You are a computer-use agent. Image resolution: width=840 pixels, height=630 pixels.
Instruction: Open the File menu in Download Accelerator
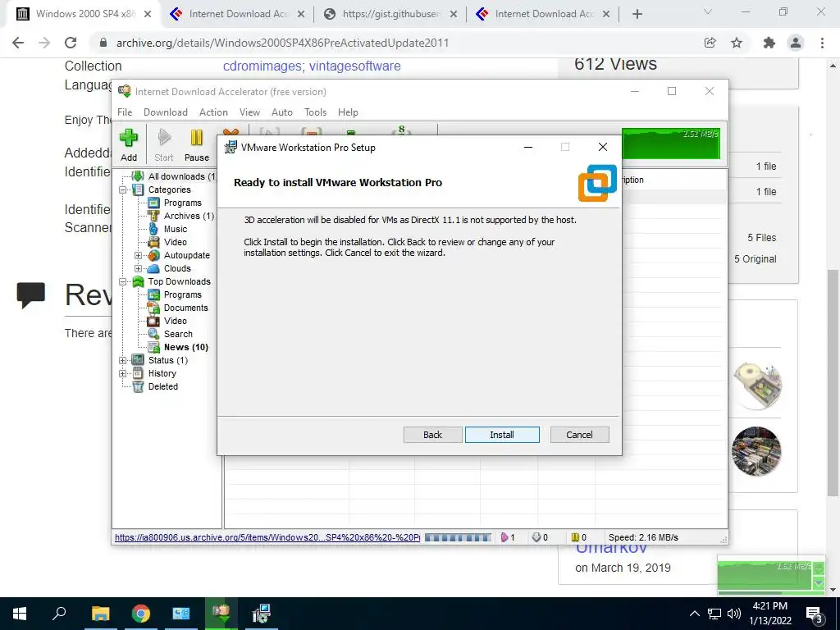pos(125,112)
